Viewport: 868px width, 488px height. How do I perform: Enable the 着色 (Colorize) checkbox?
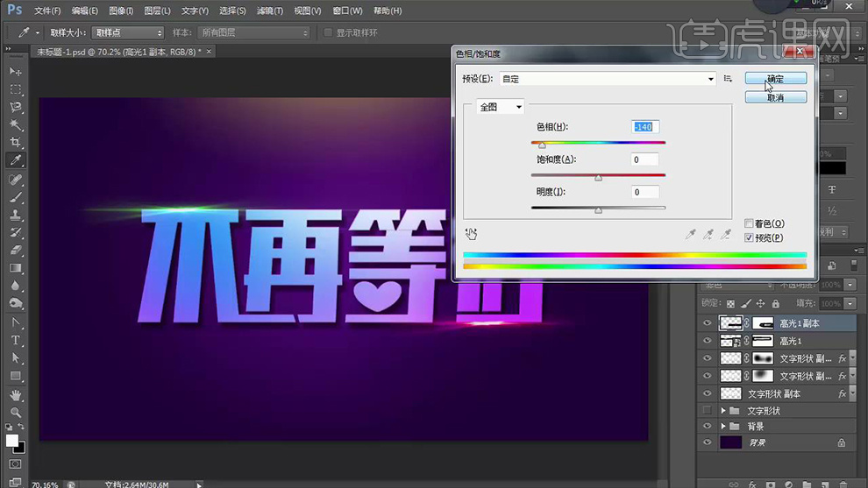[x=749, y=224]
